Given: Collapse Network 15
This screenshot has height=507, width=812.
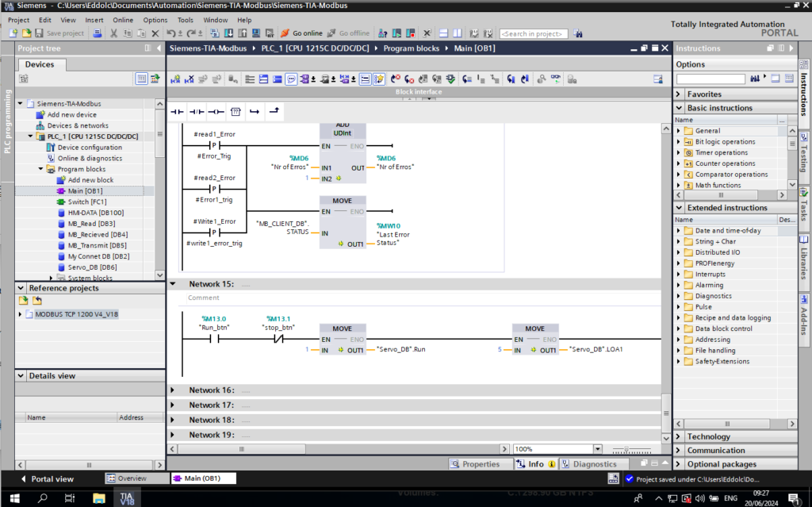Looking at the screenshot, I should point(173,284).
